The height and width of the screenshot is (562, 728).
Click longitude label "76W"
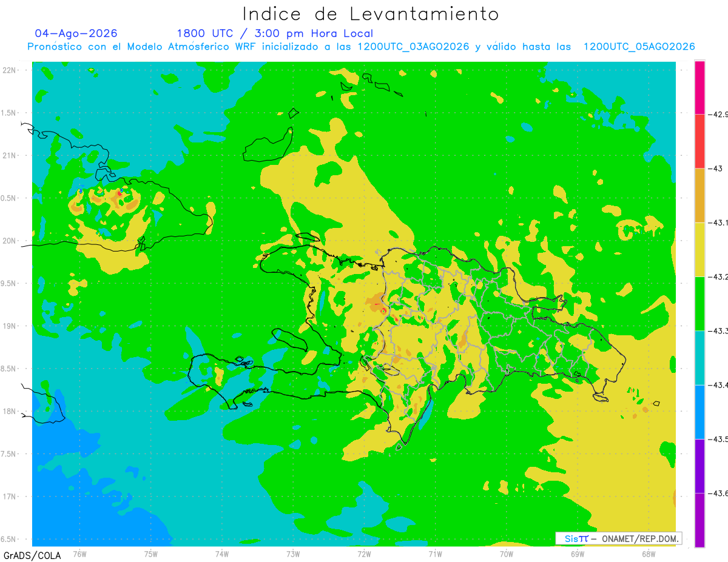coord(79,554)
